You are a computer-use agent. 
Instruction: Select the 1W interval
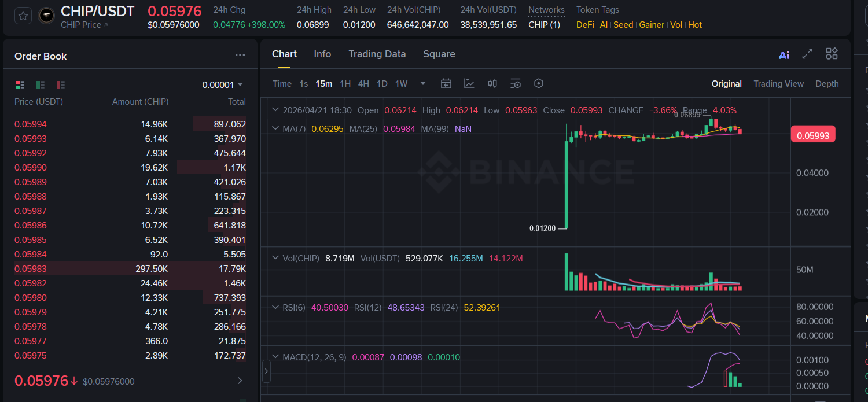click(401, 84)
